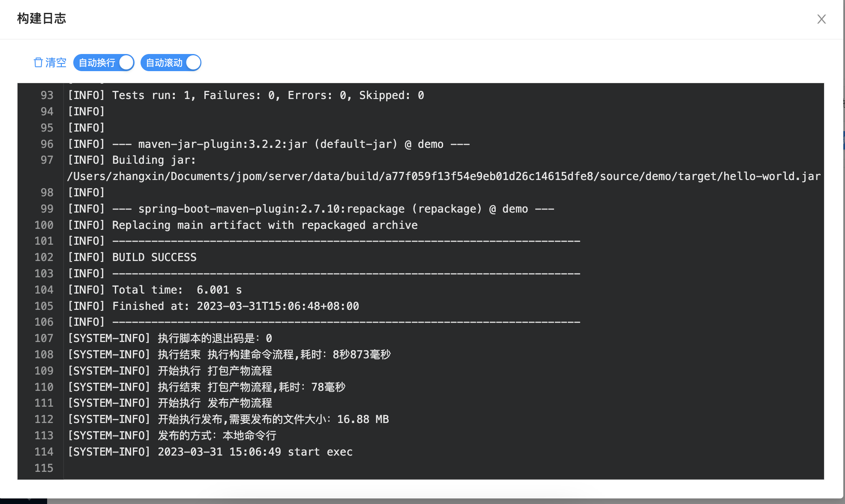
Task: Click the trash can icon beside 清空
Action: (38, 63)
